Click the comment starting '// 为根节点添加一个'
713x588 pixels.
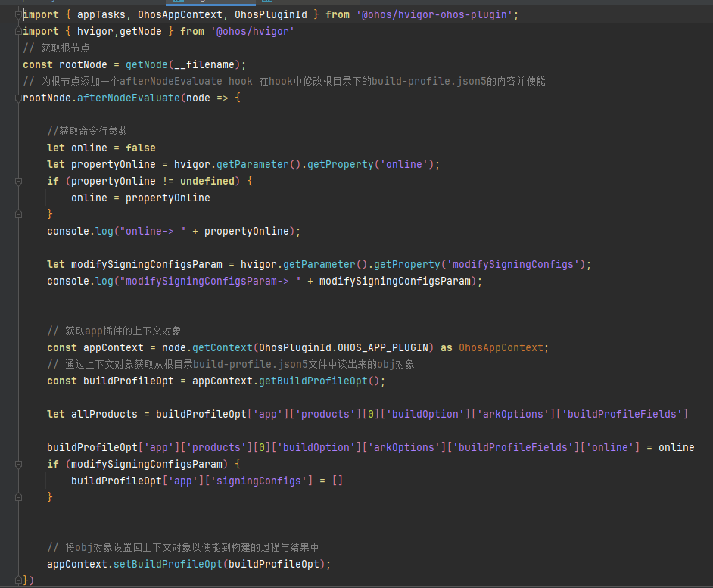[x=284, y=82]
